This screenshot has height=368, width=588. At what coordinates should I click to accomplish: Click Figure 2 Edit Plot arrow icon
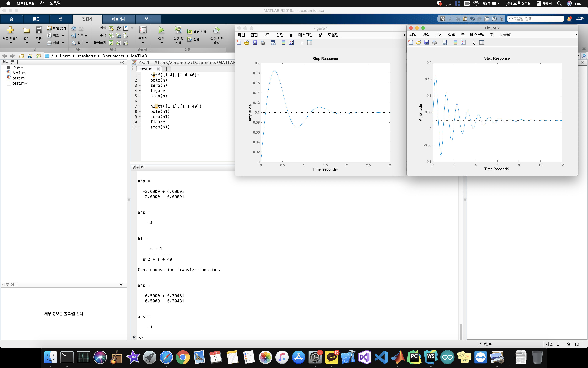(474, 43)
